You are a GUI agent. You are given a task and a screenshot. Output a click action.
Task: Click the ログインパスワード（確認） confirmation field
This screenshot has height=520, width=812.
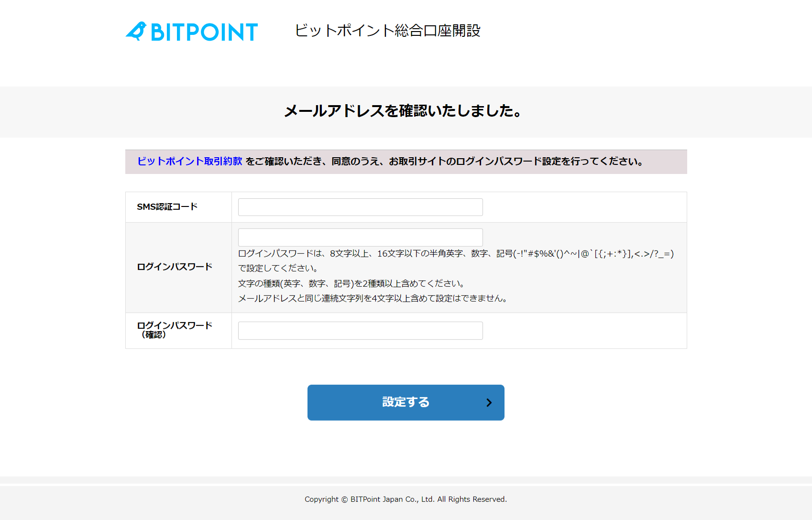pos(360,330)
